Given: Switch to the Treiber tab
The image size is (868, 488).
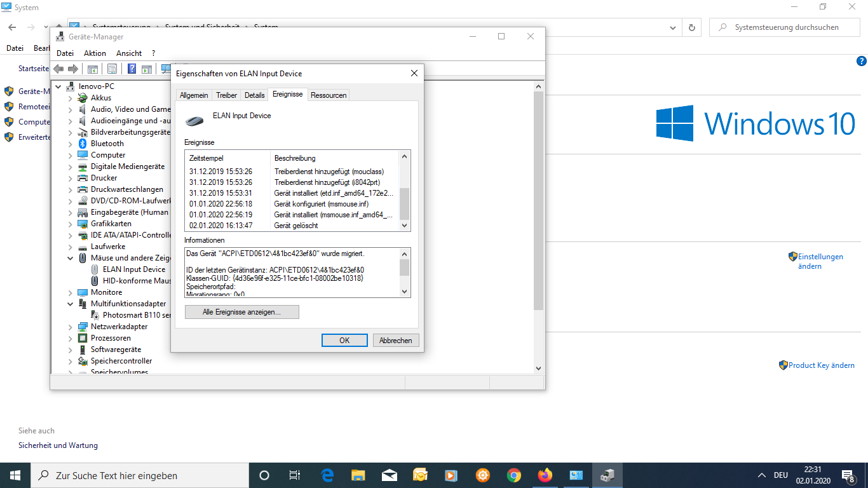Looking at the screenshot, I should 226,95.
